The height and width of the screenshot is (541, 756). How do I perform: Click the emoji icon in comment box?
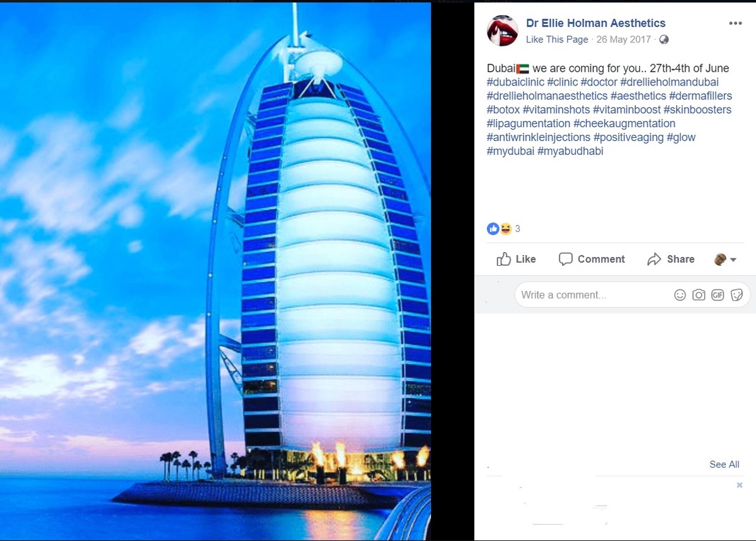[x=680, y=295]
